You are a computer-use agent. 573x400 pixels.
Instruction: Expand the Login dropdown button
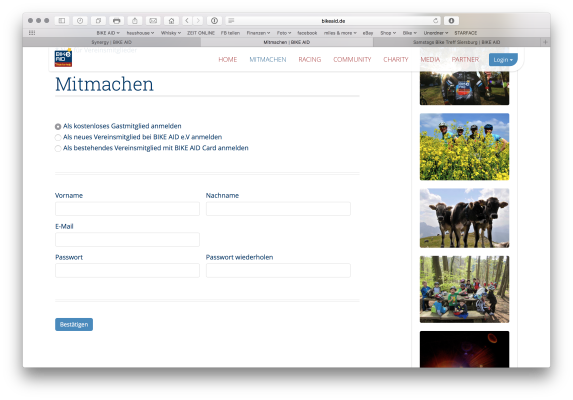tap(503, 60)
